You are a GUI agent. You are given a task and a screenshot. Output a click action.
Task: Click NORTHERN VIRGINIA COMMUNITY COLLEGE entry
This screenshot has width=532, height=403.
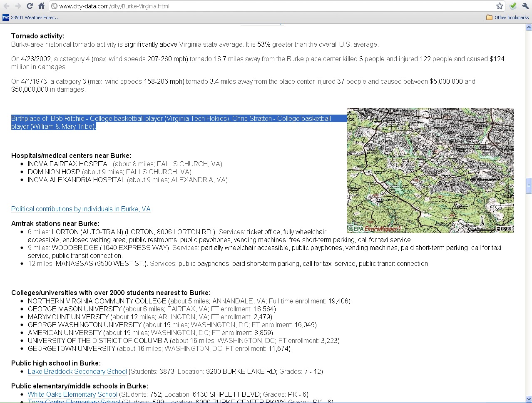tap(189, 301)
